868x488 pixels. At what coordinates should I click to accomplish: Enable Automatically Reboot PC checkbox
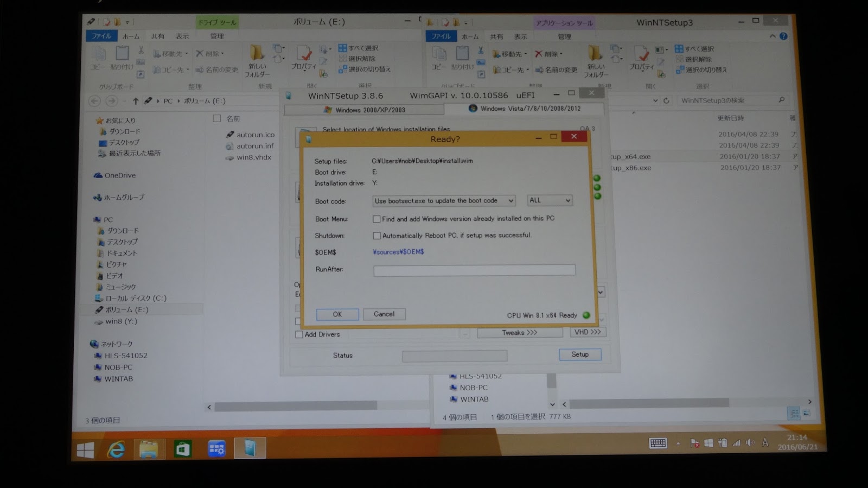[x=376, y=236]
